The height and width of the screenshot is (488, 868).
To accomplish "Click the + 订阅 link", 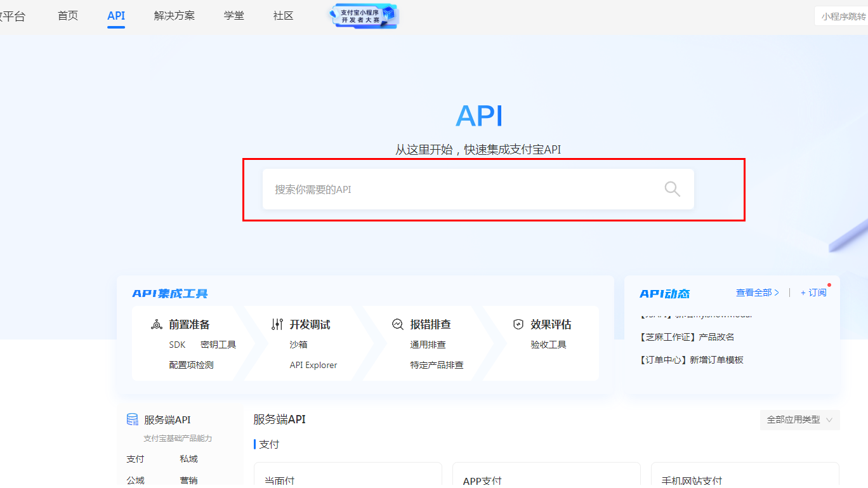I will pyautogui.click(x=813, y=293).
